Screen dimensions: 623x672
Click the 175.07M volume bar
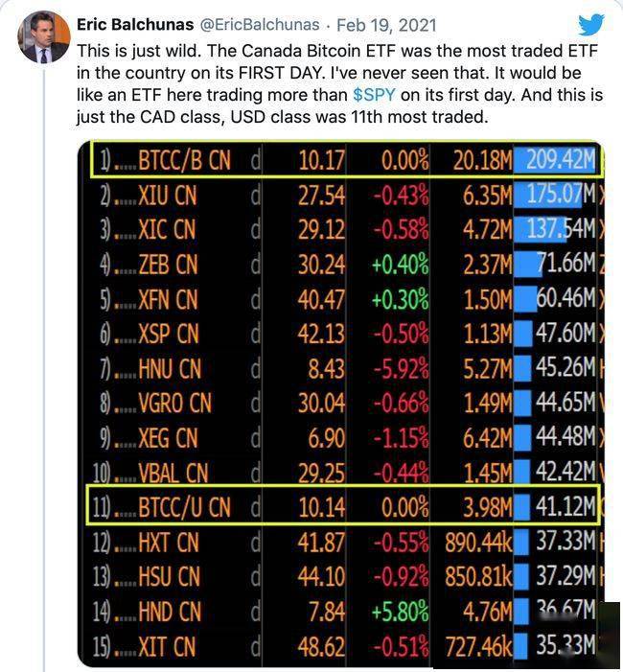click(x=548, y=195)
